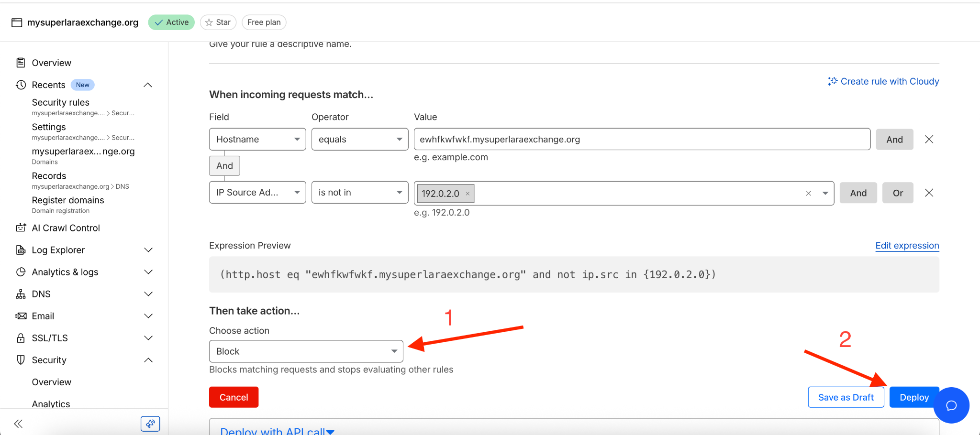Open the Block action dropdown

click(x=306, y=351)
